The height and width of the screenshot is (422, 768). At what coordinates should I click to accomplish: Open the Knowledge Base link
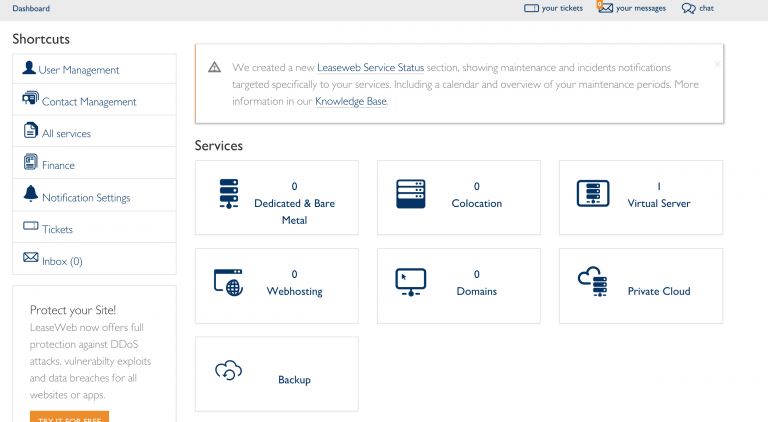pos(350,101)
